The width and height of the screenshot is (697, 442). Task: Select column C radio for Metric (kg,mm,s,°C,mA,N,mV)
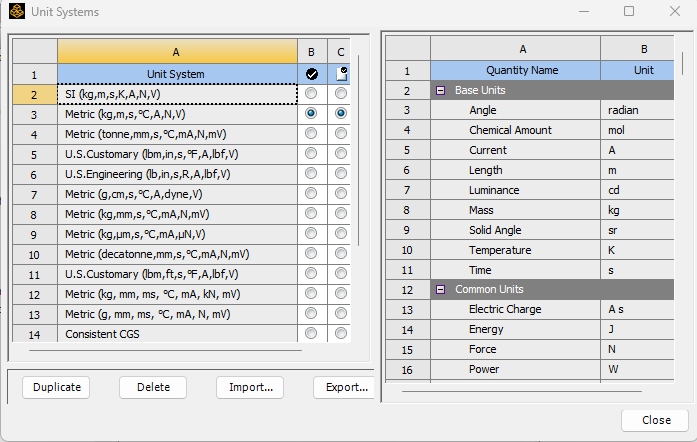pos(341,213)
